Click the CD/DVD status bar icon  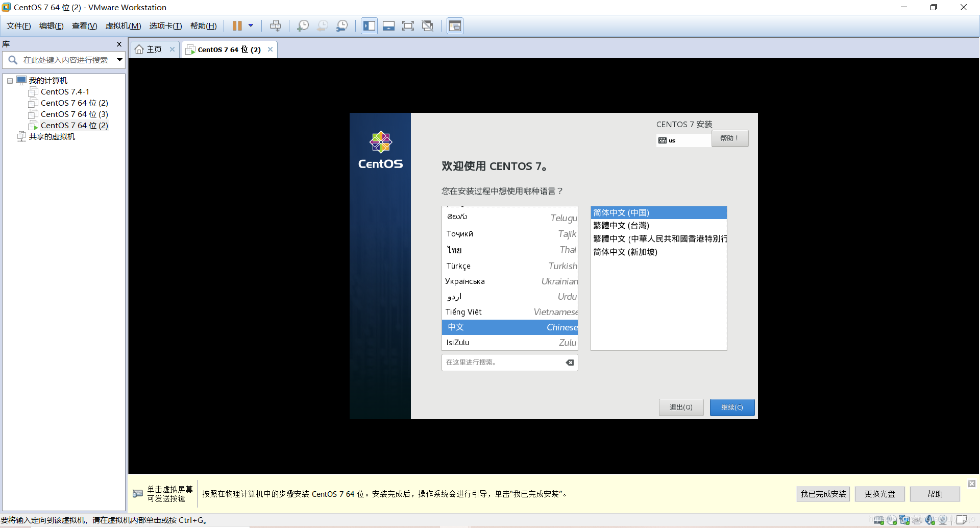pyautogui.click(x=892, y=520)
